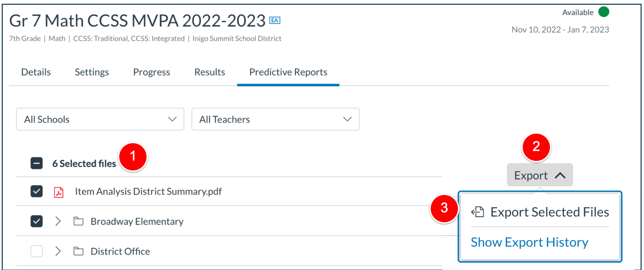644x270 pixels.
Task: Switch to the Settings tab
Action: (x=91, y=72)
